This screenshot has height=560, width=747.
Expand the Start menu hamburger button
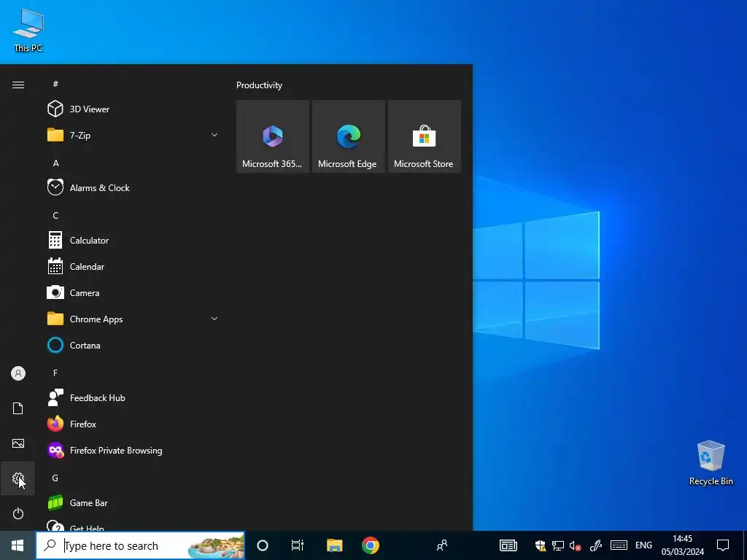(18, 85)
